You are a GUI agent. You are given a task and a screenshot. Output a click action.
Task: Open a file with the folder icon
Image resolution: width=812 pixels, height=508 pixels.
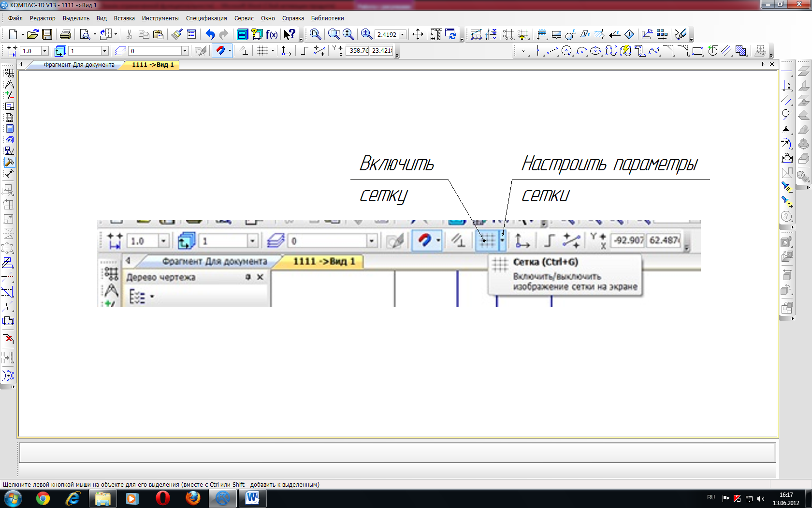pyautogui.click(x=33, y=34)
